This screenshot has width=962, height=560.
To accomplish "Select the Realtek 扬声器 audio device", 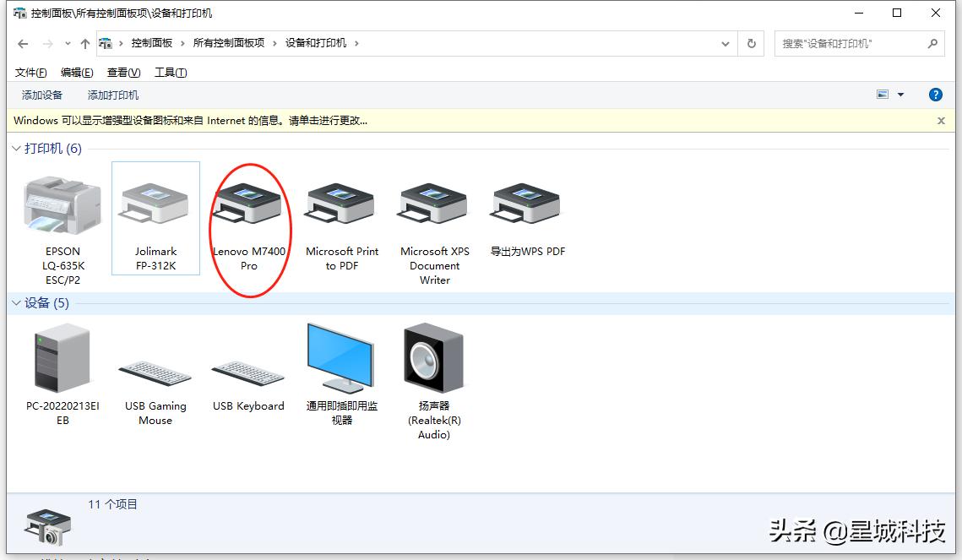I will 433,359.
